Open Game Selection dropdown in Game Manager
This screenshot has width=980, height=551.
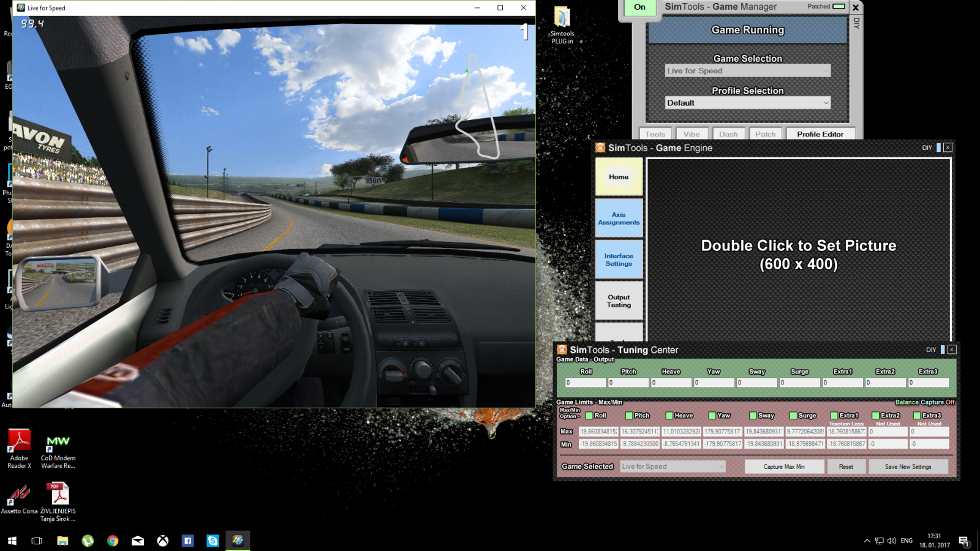[x=748, y=71]
